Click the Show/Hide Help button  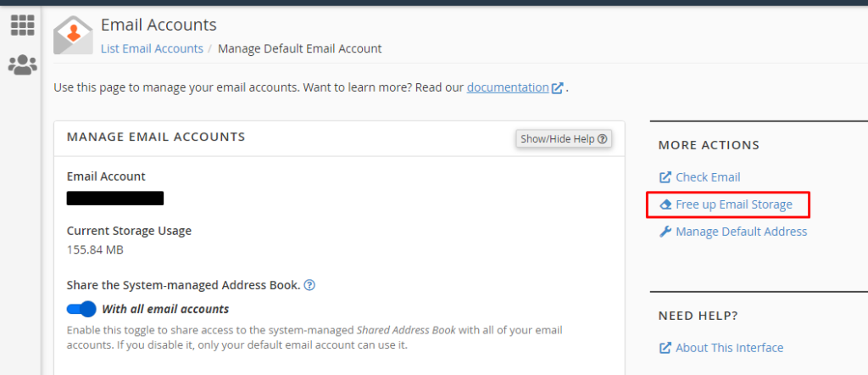pyautogui.click(x=564, y=139)
